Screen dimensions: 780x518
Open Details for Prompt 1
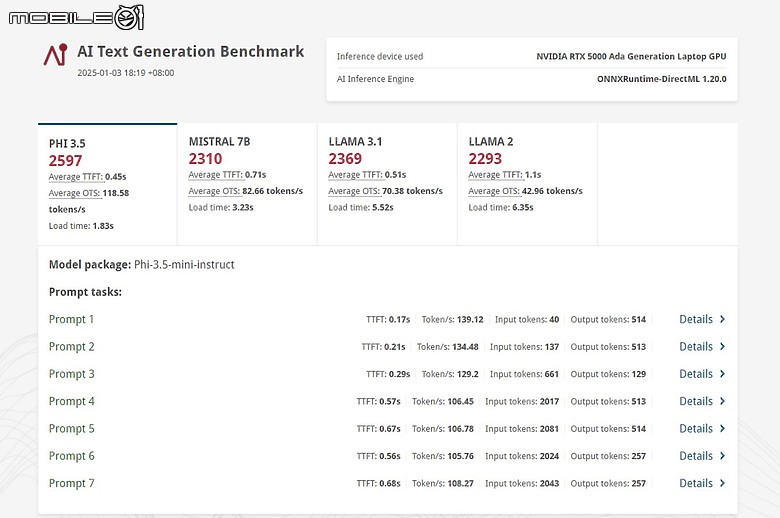click(x=702, y=319)
